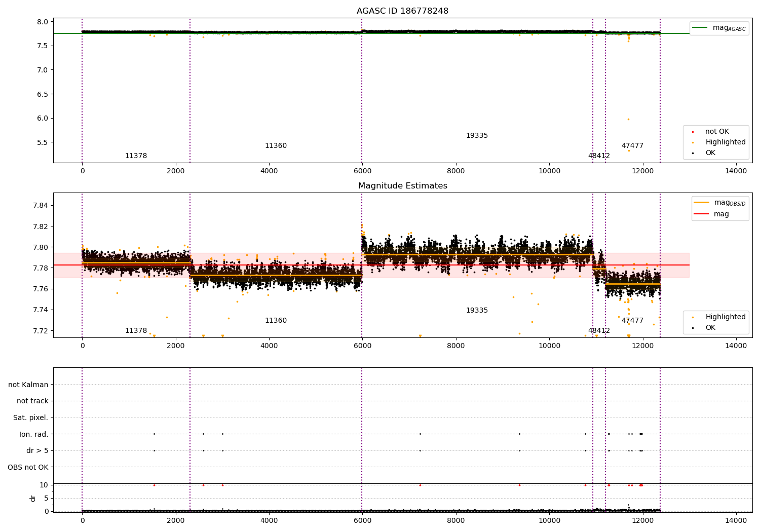Click x-axis tick 0 on the bottom plot
Screen dimensions: 760x532
[82, 520]
